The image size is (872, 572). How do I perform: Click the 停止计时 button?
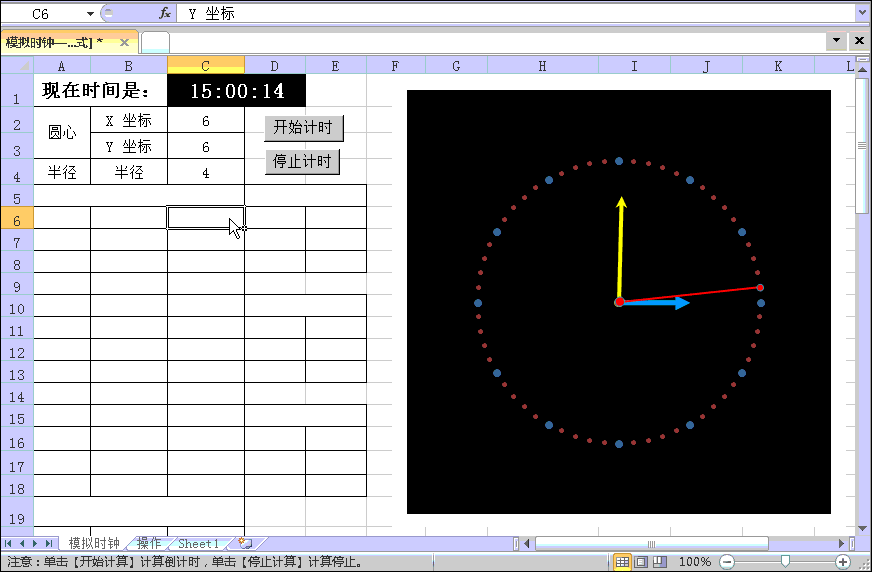(x=302, y=162)
